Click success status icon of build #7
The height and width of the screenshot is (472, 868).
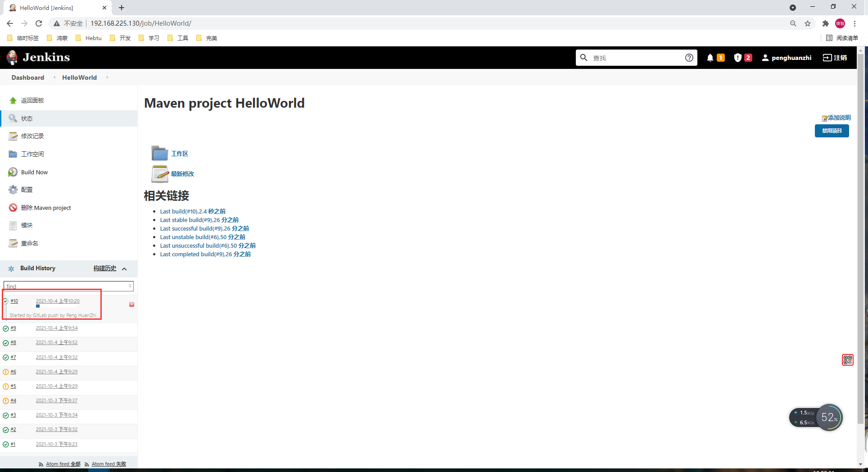6,358
